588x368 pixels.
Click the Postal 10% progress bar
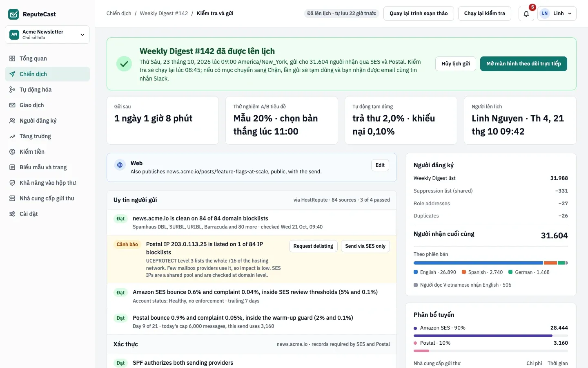point(491,351)
